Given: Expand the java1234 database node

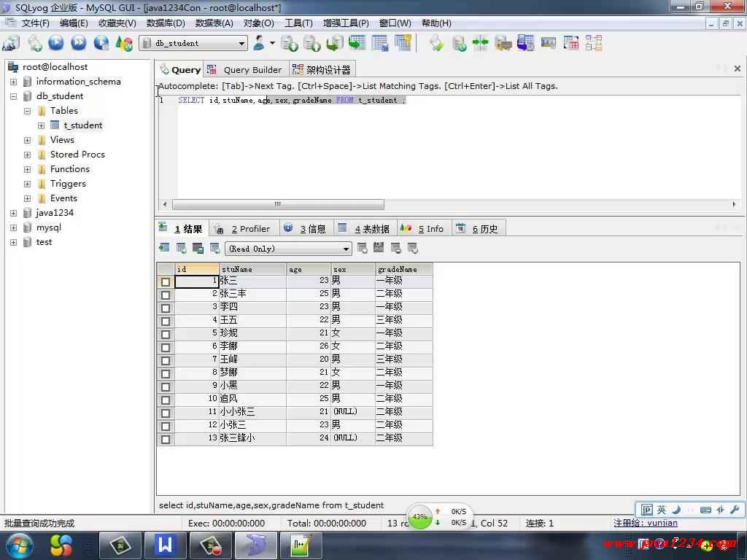Looking at the screenshot, I should click(x=13, y=213).
